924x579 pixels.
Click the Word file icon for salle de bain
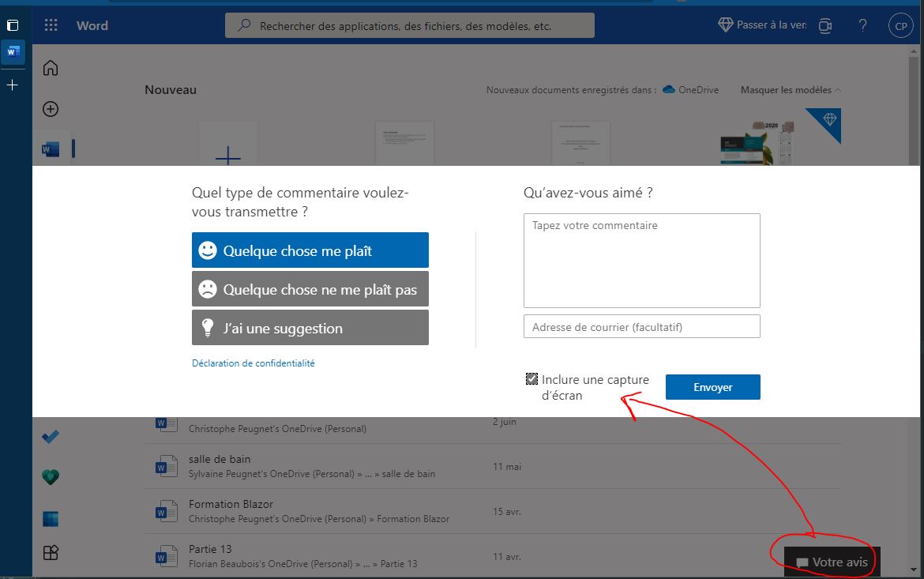(x=166, y=466)
